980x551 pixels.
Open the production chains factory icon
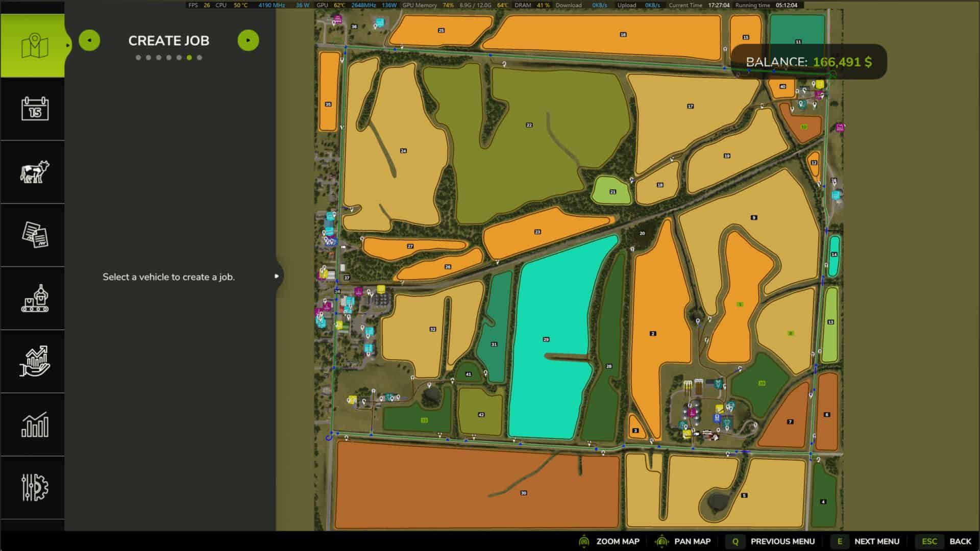tap(35, 298)
